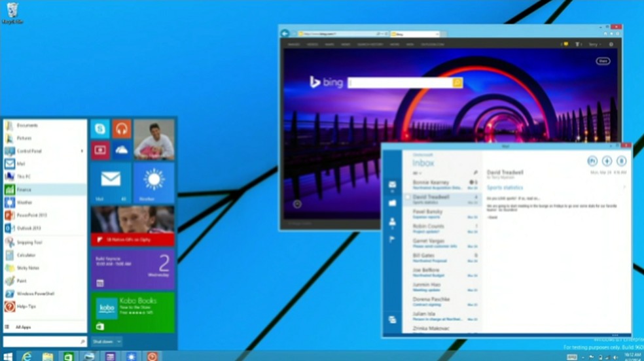The image size is (644, 361).
Task: Open Mail sidebar people icon
Action: [x=392, y=222]
